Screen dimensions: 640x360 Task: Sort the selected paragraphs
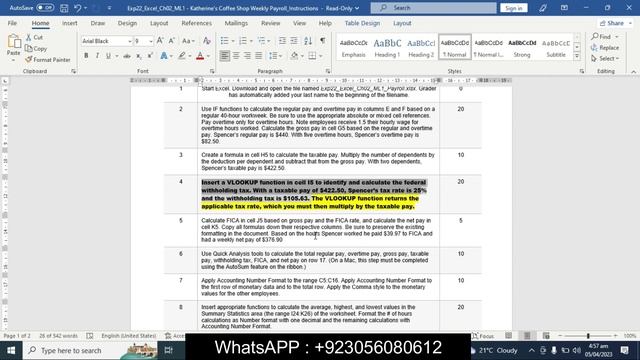coord(308,40)
